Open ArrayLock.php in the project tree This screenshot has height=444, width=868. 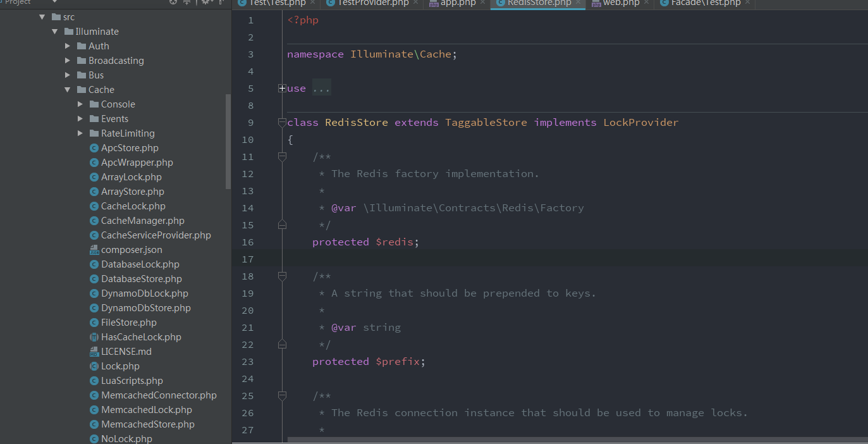coord(131,177)
